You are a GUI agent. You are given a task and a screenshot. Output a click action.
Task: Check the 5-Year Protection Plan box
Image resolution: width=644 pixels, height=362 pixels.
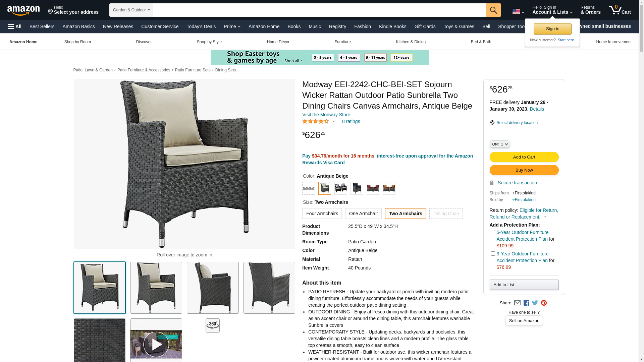pyautogui.click(x=493, y=232)
